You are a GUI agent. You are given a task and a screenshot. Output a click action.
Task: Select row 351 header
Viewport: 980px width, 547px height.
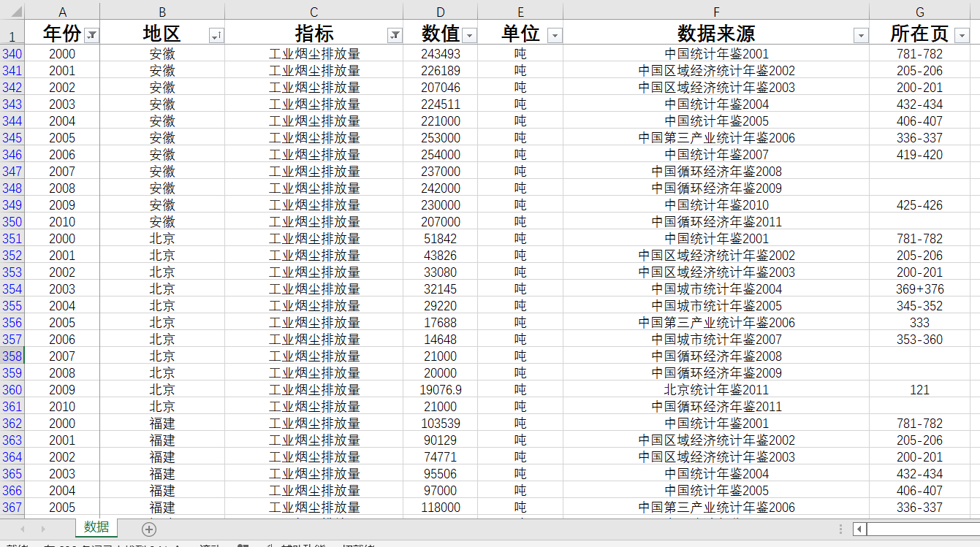tap(12, 239)
